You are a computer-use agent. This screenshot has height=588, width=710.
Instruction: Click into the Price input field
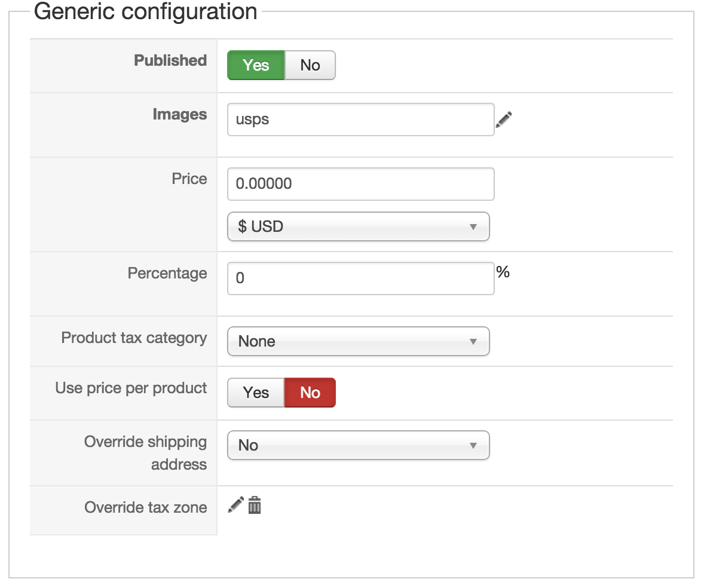pyautogui.click(x=360, y=184)
